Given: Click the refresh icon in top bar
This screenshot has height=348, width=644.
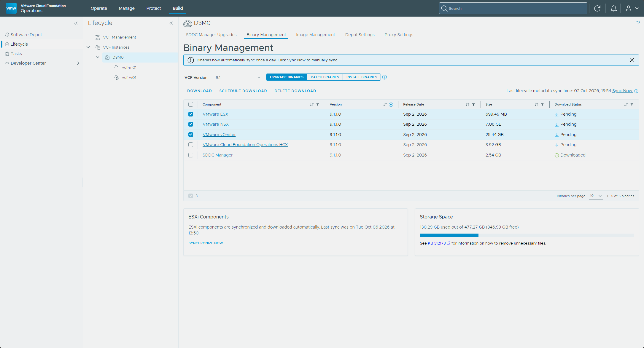Looking at the screenshot, I should [x=597, y=8].
